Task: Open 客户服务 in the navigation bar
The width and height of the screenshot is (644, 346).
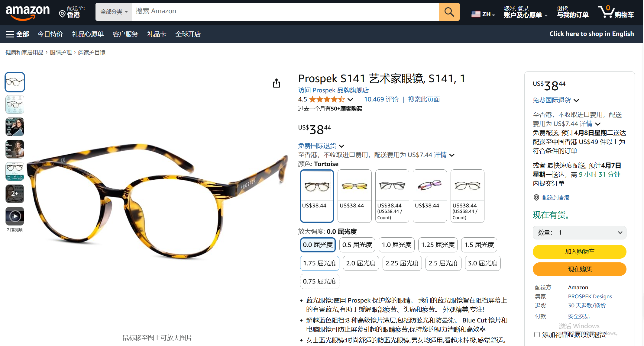Action: click(125, 34)
